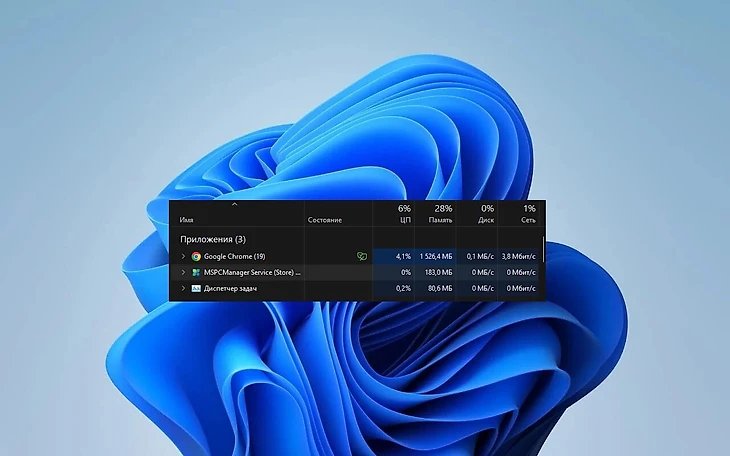Expand the MSPCManager Service (Store) row
Screen dimensions: 730x456
coord(183,272)
